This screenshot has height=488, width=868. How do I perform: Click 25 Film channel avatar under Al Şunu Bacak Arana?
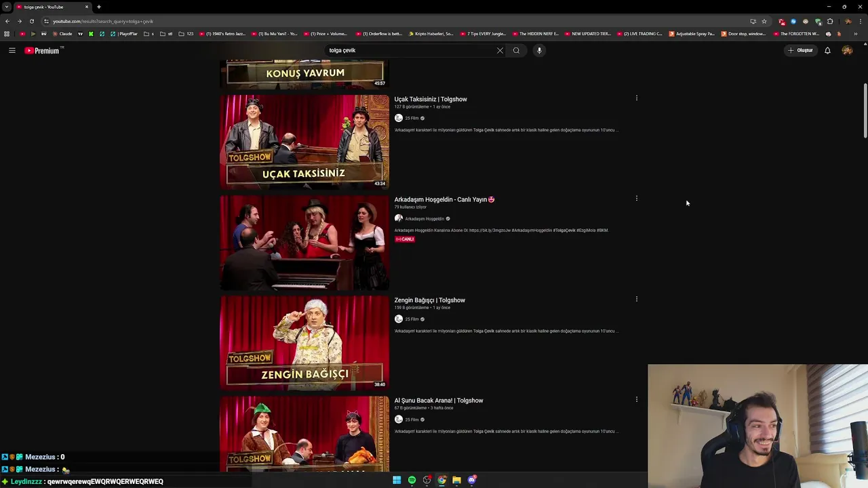[x=399, y=419]
